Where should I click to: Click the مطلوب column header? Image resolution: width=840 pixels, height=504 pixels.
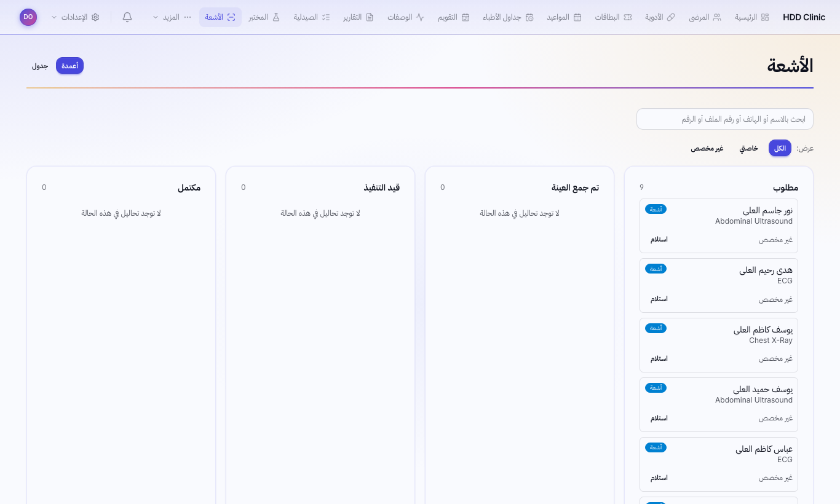point(785,187)
